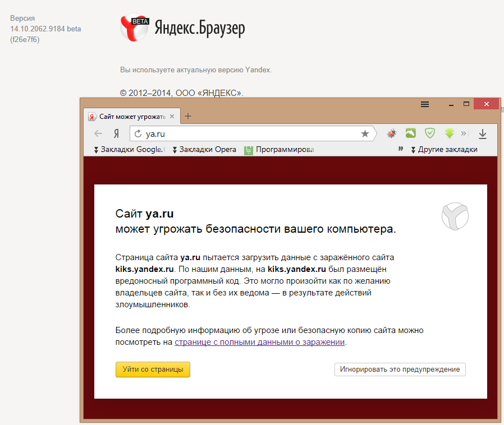The height and width of the screenshot is (425, 504).
Task: Show hidden bookmarks via the bookmarks bar chevron
Action: (401, 149)
